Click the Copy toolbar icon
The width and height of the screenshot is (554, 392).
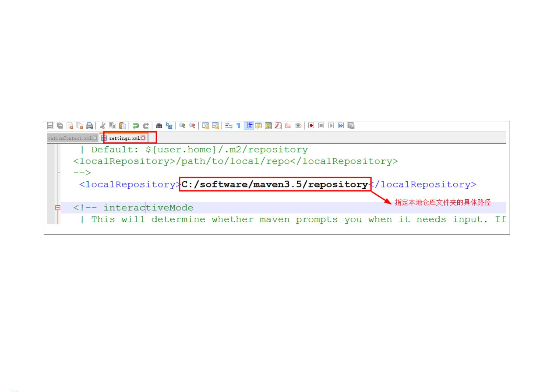pos(112,126)
